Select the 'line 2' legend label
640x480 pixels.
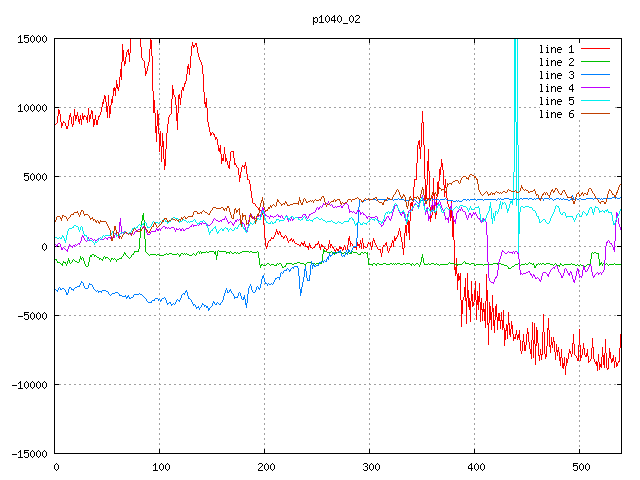point(557,62)
